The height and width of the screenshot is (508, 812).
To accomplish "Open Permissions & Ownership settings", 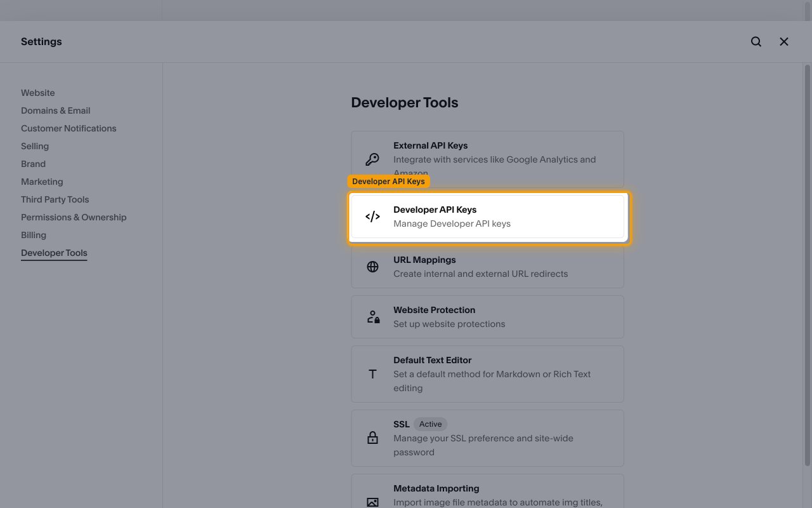I will pyautogui.click(x=74, y=217).
